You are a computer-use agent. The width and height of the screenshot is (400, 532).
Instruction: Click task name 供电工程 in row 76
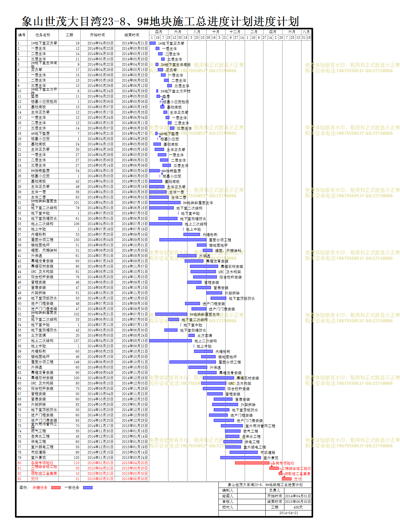point(38,442)
